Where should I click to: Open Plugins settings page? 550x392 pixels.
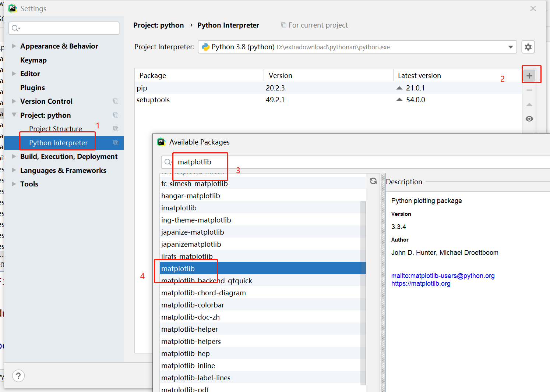[x=32, y=88]
